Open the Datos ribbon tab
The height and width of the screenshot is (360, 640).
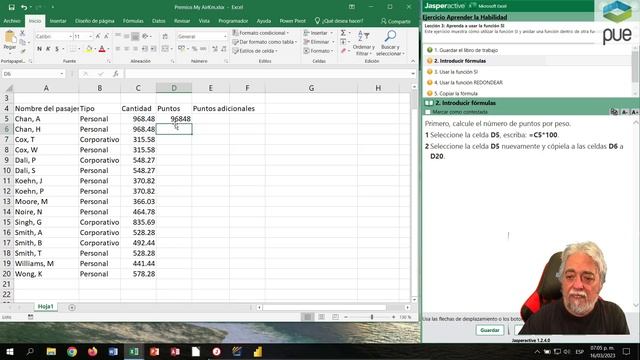point(158,21)
